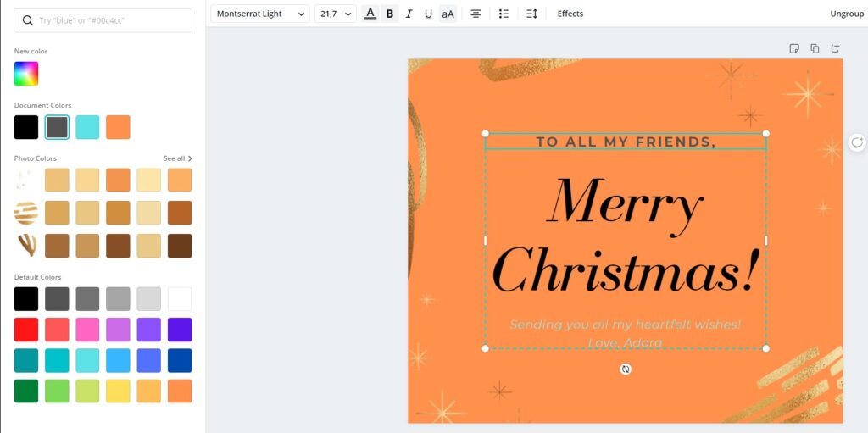Select teal default color
Image resolution: width=868 pixels, height=433 pixels.
[26, 360]
